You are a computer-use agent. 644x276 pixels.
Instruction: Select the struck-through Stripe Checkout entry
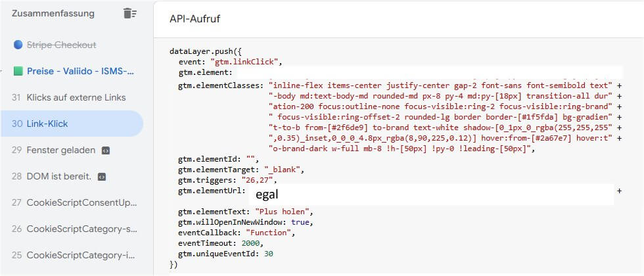pyautogui.click(x=62, y=45)
